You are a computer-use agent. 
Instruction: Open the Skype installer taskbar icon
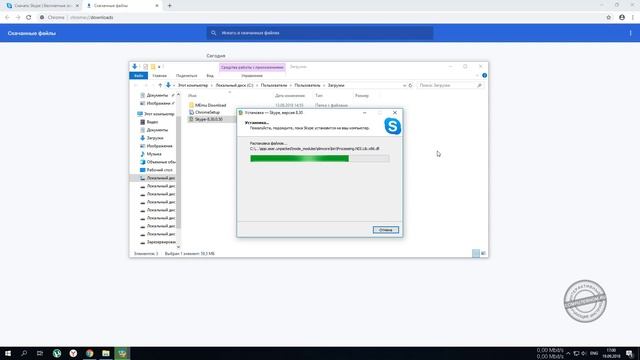pos(122,353)
